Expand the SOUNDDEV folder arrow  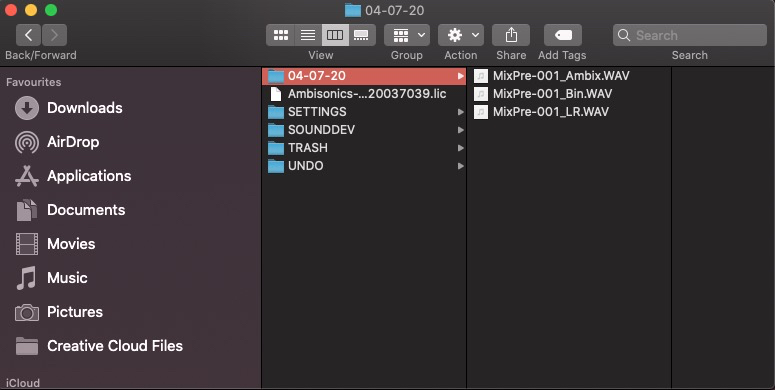461,130
